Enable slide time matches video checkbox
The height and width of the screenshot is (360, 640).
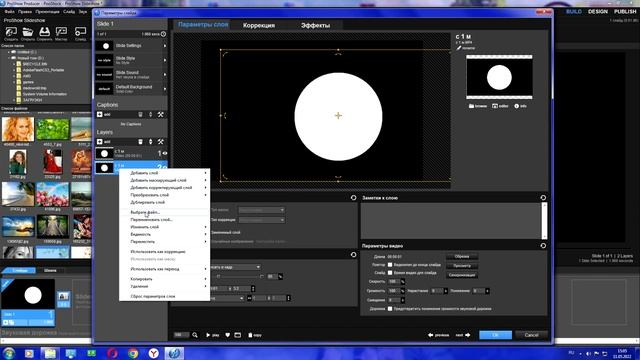click(x=390, y=273)
